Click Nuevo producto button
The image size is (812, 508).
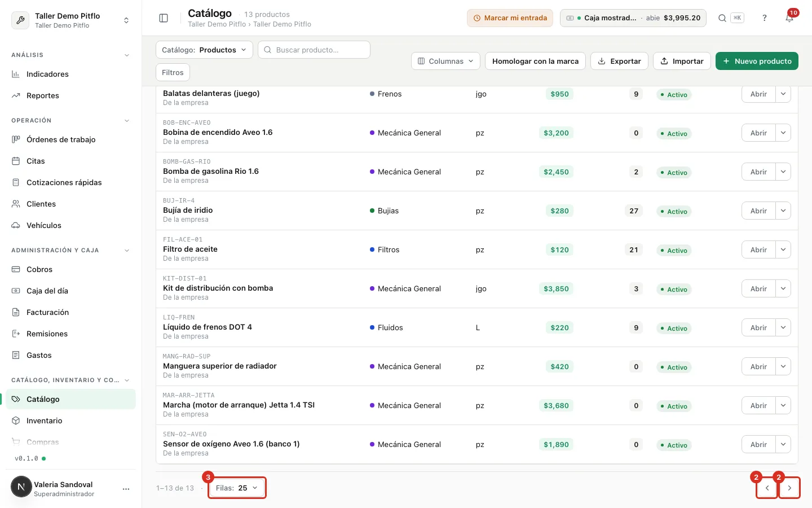tap(757, 61)
